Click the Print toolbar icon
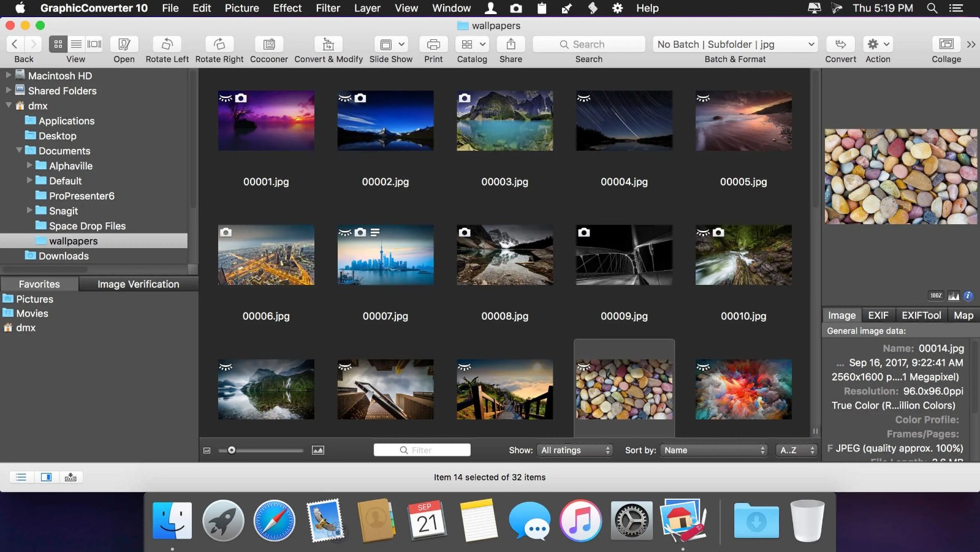Viewport: 980px width, 552px height. click(433, 44)
